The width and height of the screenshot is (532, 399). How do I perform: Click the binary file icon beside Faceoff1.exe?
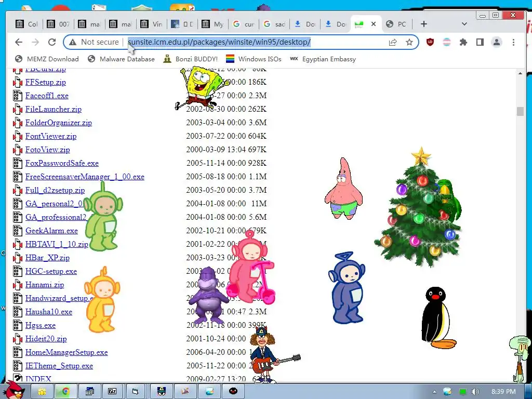pyautogui.click(x=18, y=96)
